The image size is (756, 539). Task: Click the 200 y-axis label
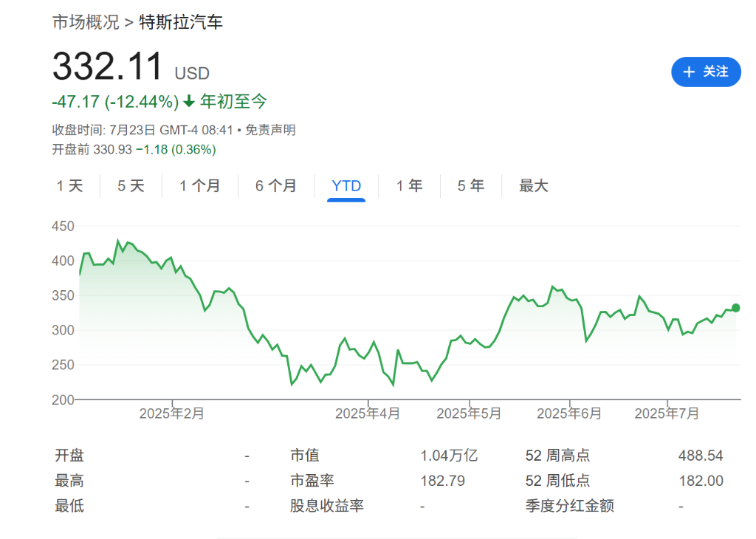tap(63, 399)
